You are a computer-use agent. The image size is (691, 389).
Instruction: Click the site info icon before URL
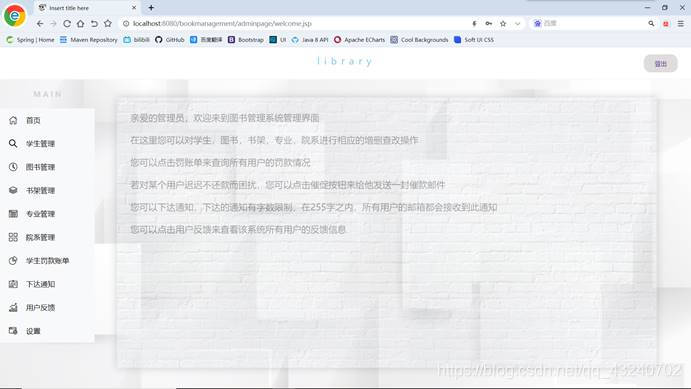click(126, 23)
